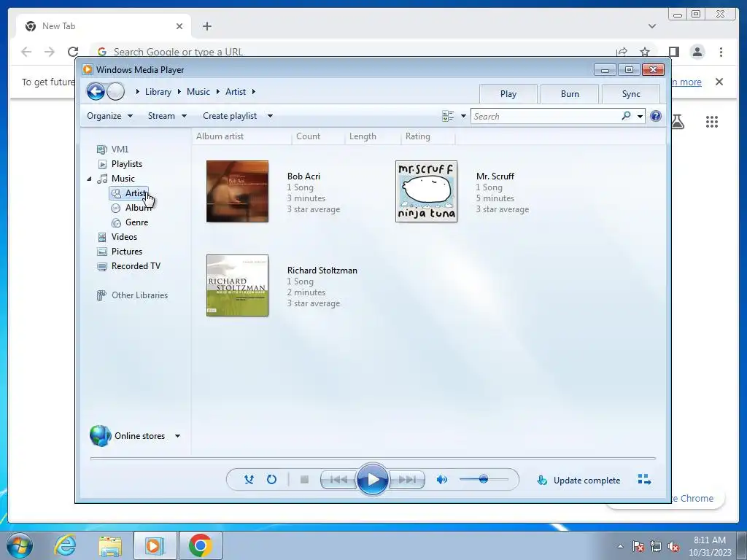Adjust the volume slider
This screenshot has width=747, height=560.
[484, 479]
